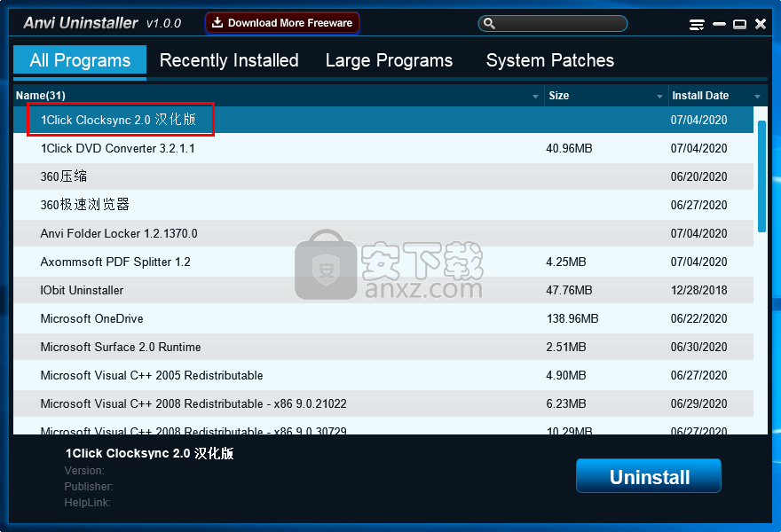This screenshot has height=532, width=781.
Task: Click 06/27/2020 date of 360极速浏览器 row
Action: click(698, 205)
